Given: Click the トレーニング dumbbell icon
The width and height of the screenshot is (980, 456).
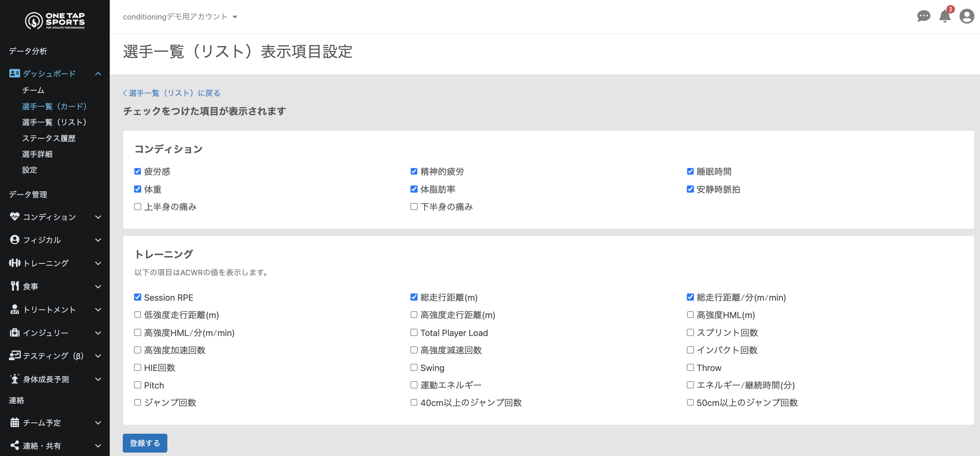Looking at the screenshot, I should [x=14, y=263].
